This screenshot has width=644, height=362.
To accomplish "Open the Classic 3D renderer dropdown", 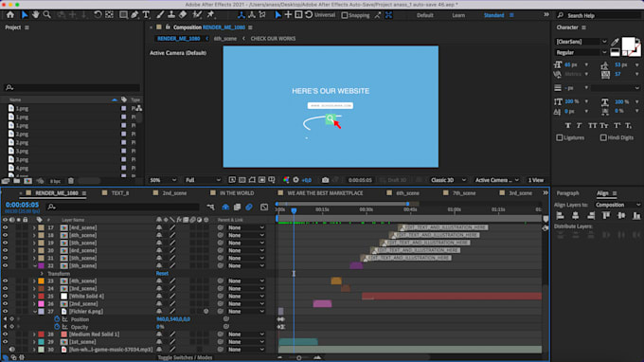I will click(448, 180).
